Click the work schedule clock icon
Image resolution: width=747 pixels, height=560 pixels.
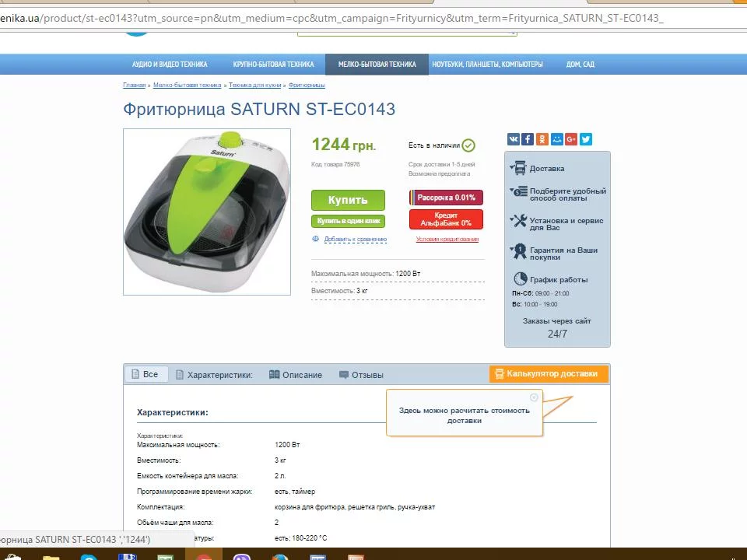tap(521, 278)
